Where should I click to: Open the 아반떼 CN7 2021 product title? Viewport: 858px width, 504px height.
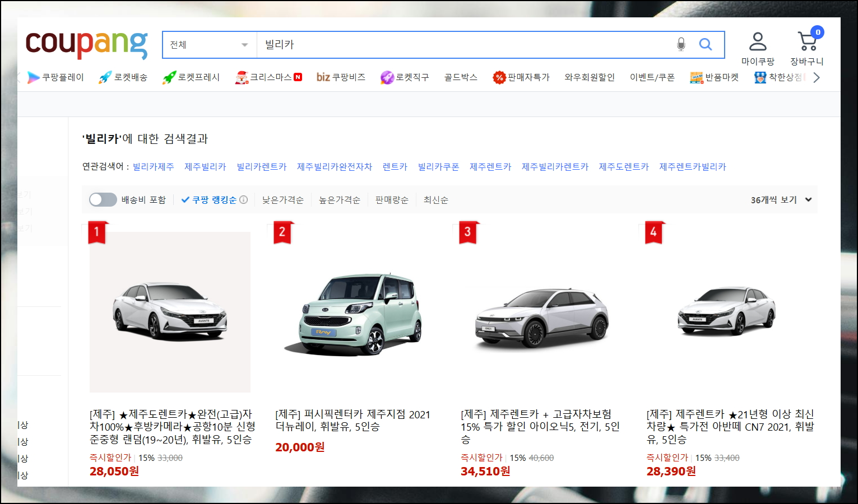click(x=730, y=427)
